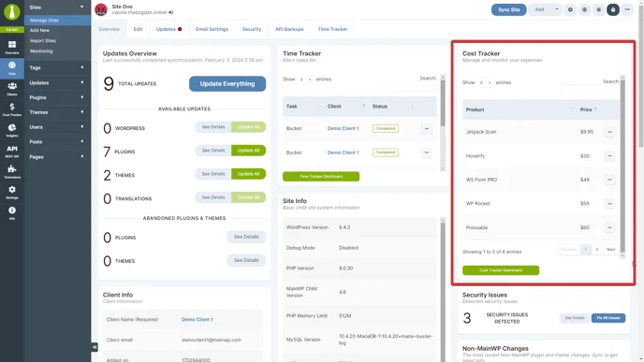Viewport: 644px width, 362px height.
Task: Open the Insights pie chart icon
Action: [x=12, y=130]
